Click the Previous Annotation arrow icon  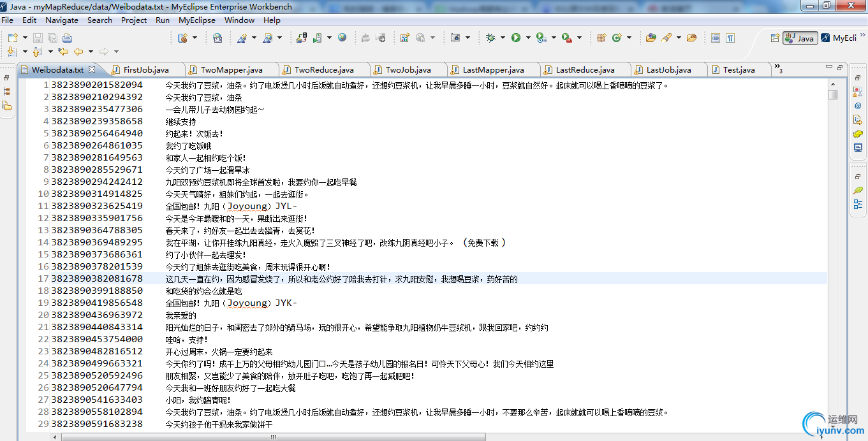point(37,52)
